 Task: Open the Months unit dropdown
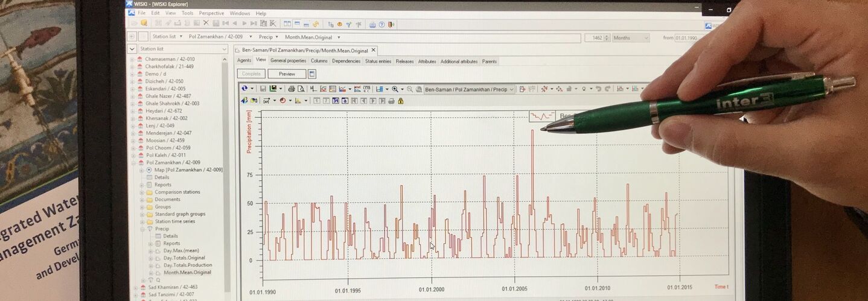[x=645, y=37]
